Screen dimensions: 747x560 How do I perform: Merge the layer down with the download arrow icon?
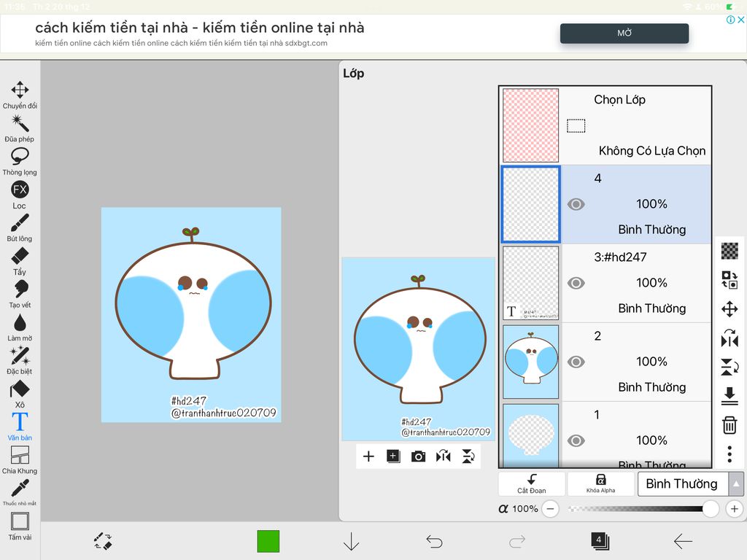(729, 396)
